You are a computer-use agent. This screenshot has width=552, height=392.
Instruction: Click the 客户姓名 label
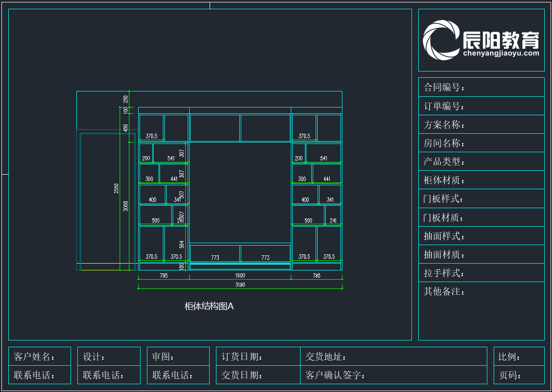pyautogui.click(x=34, y=357)
